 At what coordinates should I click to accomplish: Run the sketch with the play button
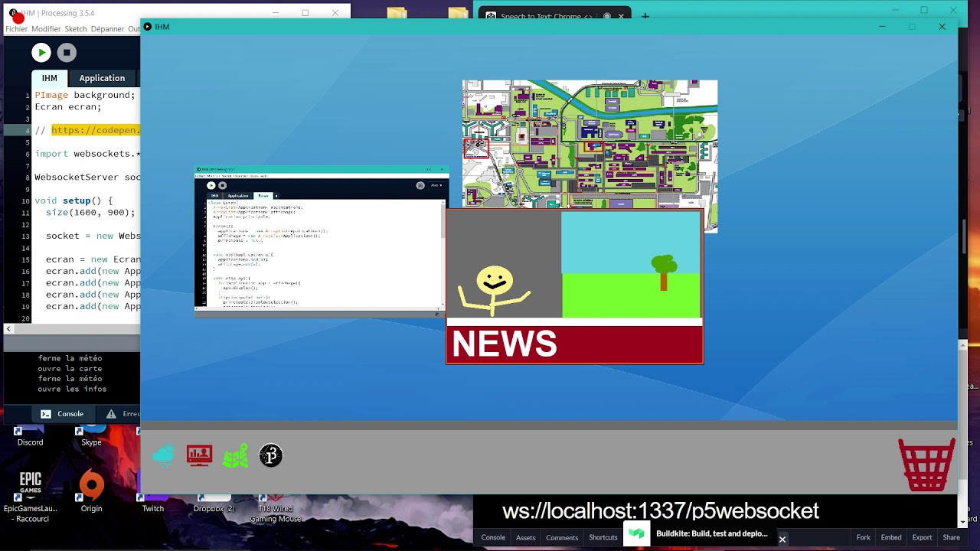click(x=41, y=52)
